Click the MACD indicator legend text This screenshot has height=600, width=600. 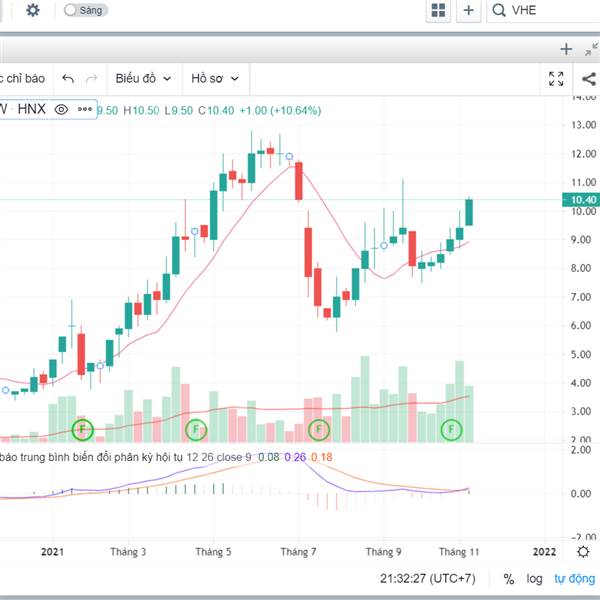(126, 457)
